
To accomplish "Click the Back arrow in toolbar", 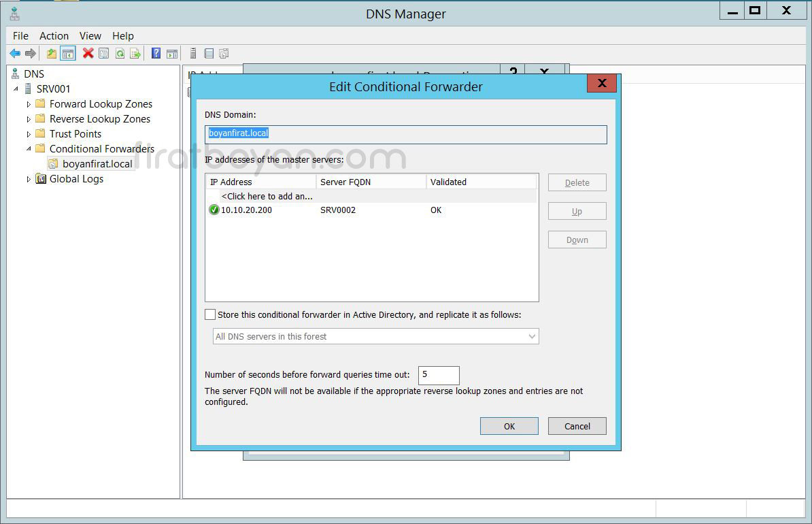I will click(15, 53).
